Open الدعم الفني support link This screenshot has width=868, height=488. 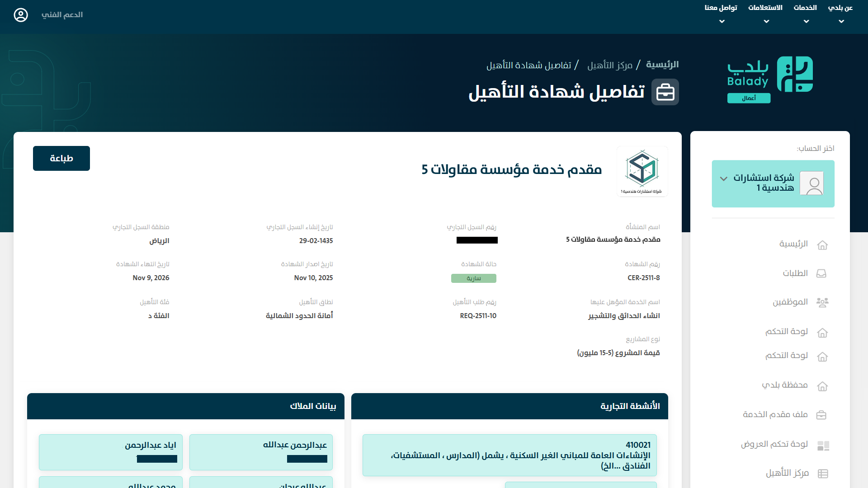(x=62, y=15)
